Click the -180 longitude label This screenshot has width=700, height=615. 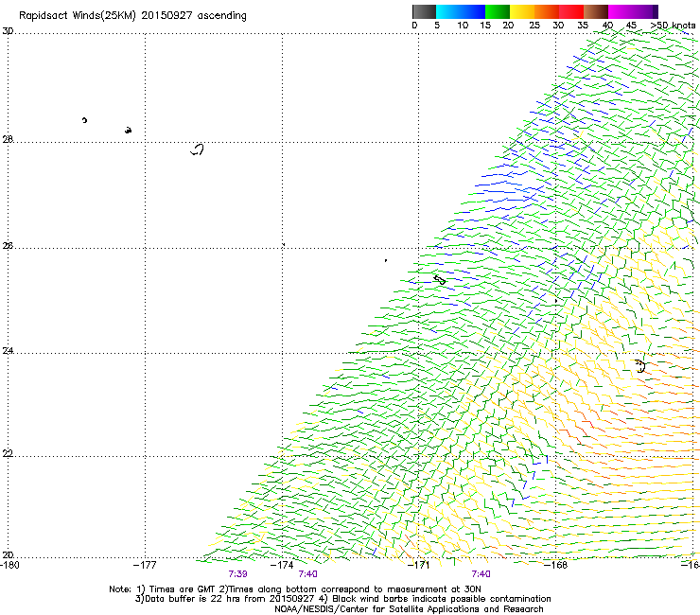[9, 565]
